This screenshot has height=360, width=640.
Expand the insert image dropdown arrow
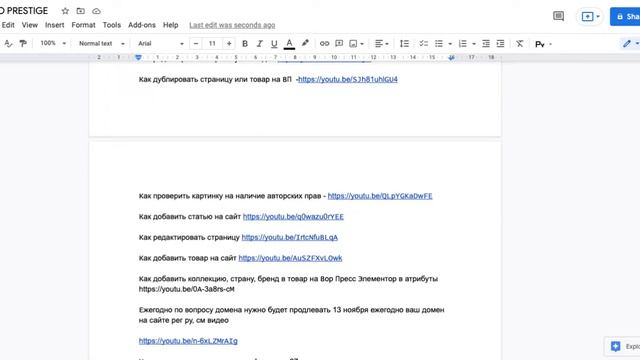[x=362, y=44]
